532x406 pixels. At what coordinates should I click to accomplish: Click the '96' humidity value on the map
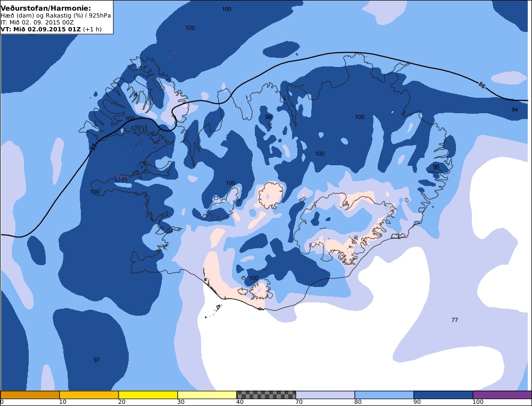pos(436,166)
